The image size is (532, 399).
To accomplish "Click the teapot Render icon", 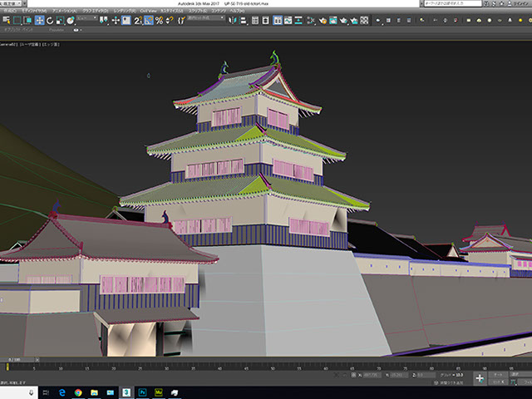I will (x=342, y=20).
